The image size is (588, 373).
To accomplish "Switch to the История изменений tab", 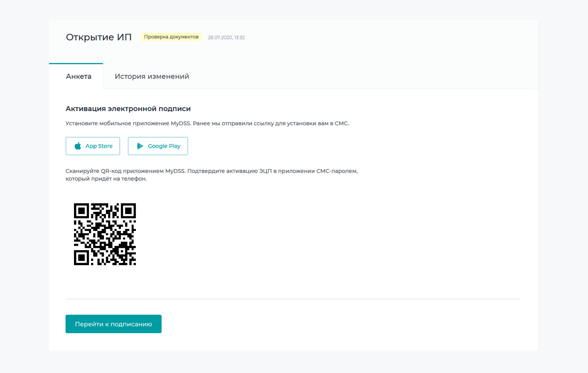I will click(x=152, y=76).
